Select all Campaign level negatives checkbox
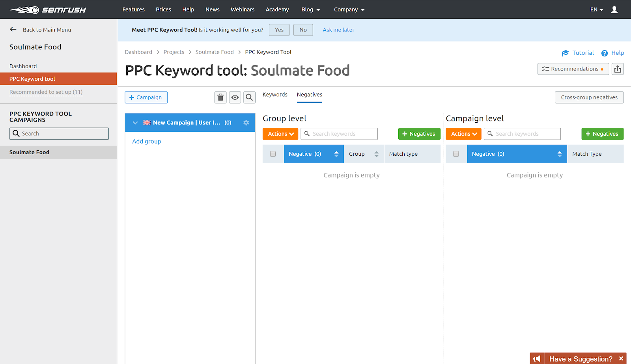631x364 pixels. click(456, 154)
